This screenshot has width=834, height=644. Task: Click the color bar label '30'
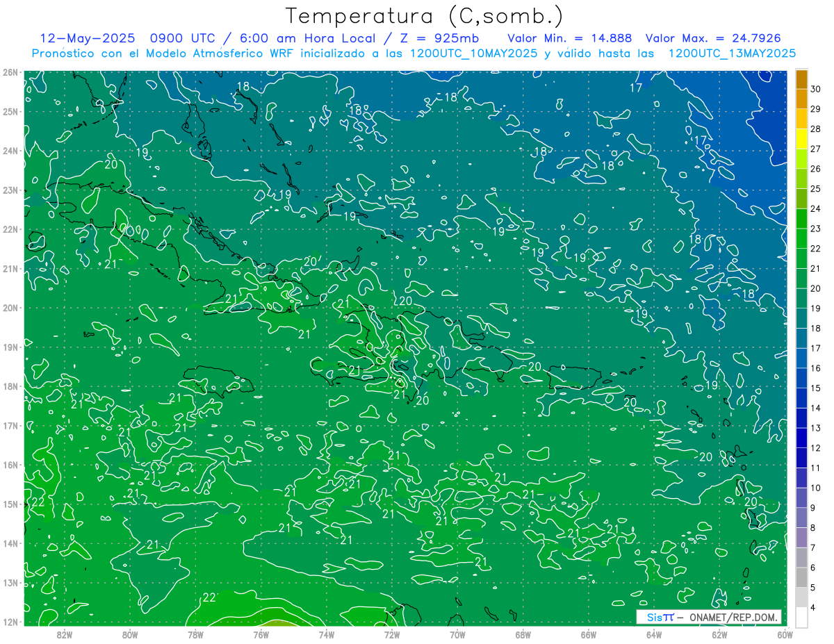(816, 88)
